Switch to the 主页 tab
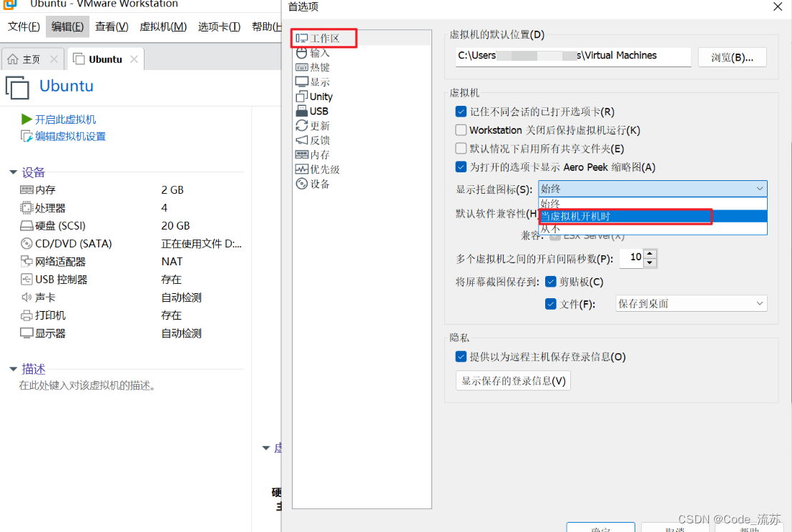 (x=31, y=59)
